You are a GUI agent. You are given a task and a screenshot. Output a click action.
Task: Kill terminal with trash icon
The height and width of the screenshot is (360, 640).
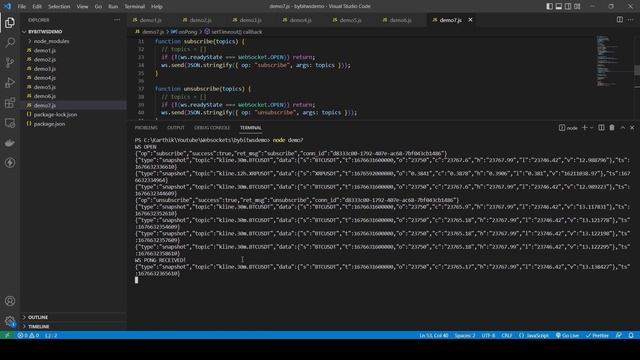pyautogui.click(x=612, y=128)
